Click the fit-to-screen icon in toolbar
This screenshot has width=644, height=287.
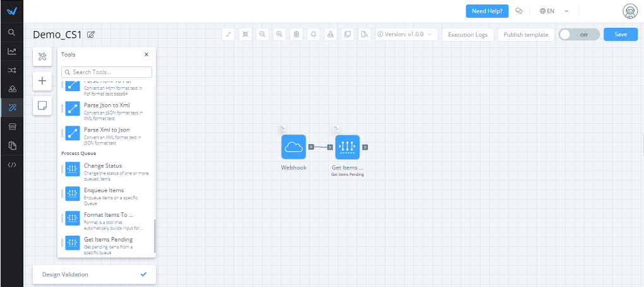click(245, 34)
